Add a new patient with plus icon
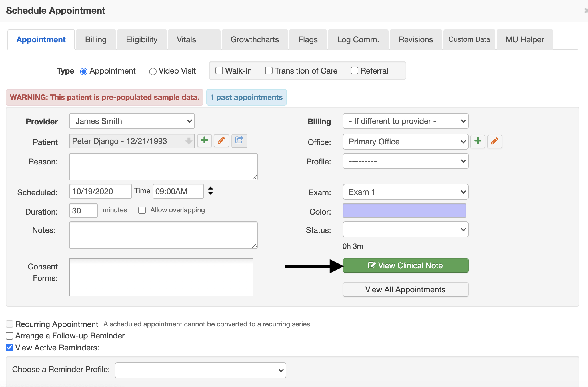 tap(204, 141)
